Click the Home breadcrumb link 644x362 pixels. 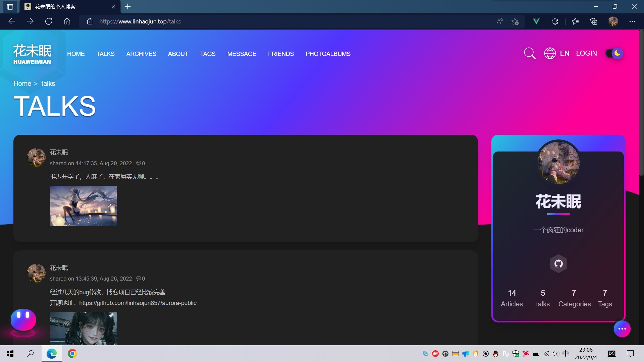point(22,83)
